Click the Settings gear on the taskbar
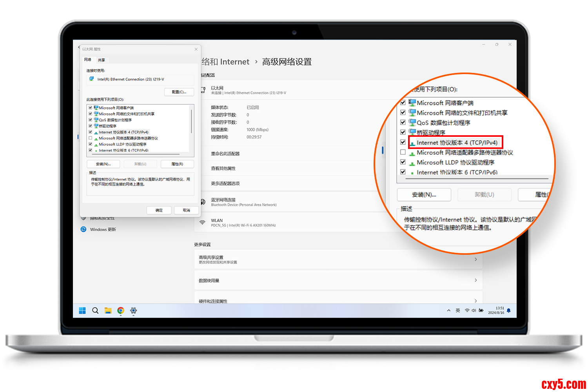 click(133, 310)
